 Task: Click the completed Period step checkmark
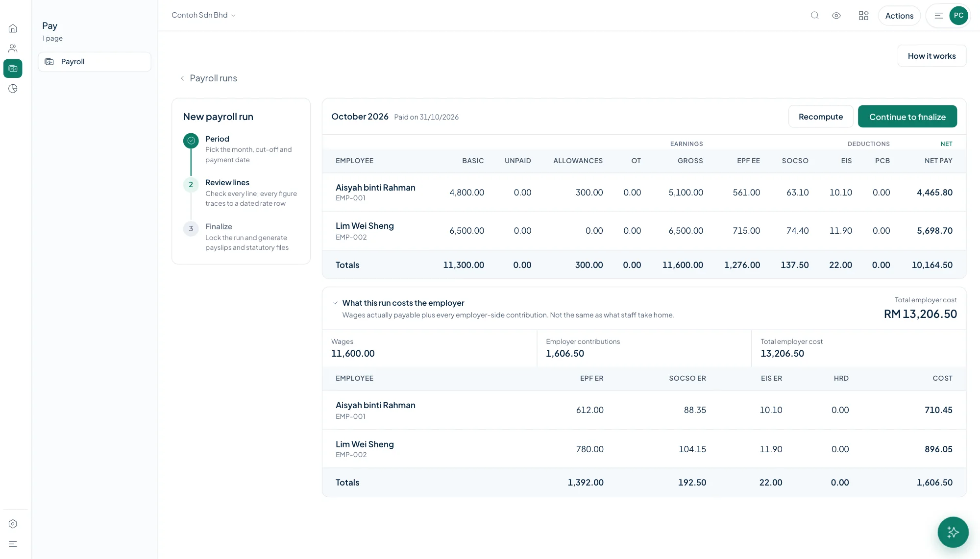coord(191,141)
